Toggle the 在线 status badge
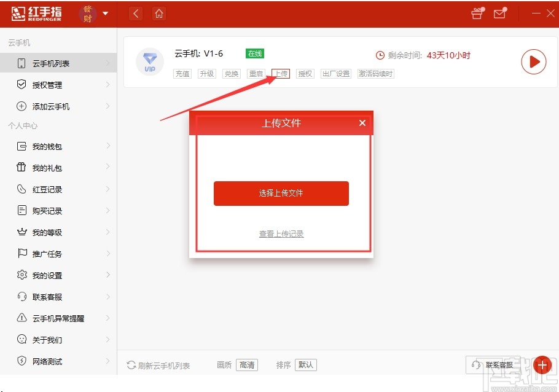This screenshot has width=559, height=392. pos(254,53)
